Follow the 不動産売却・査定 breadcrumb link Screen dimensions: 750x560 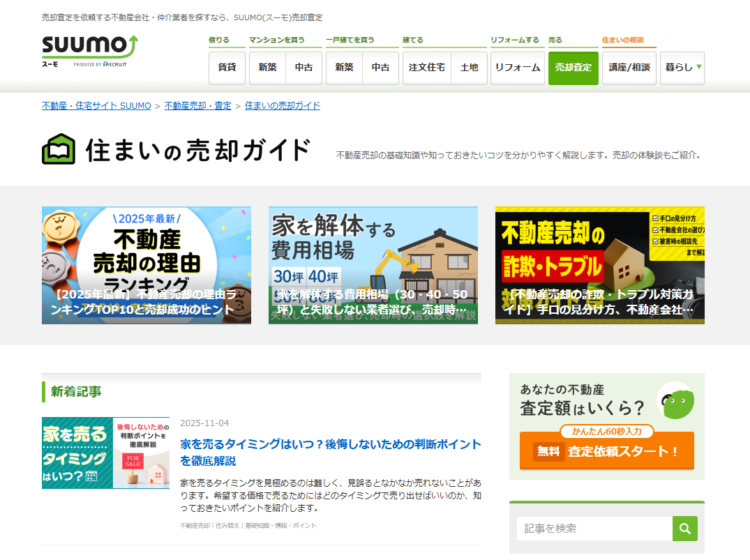point(197,106)
